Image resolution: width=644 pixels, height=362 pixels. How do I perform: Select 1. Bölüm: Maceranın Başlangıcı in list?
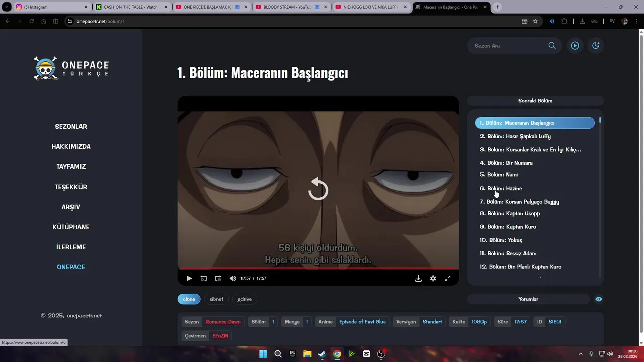click(535, 123)
